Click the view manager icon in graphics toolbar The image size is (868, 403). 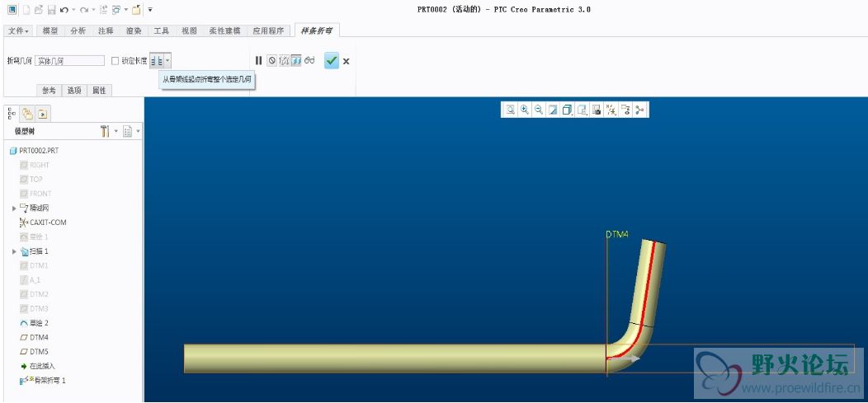point(597,110)
